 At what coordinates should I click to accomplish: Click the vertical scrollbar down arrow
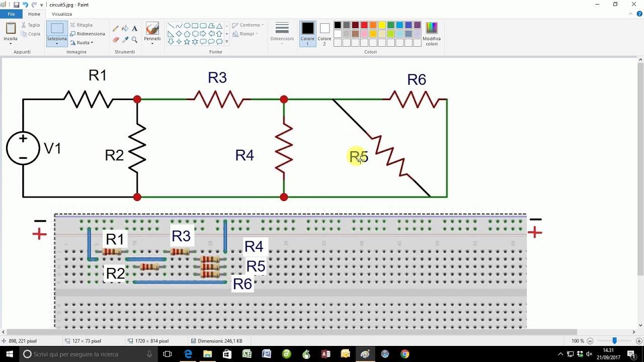pos(640,325)
